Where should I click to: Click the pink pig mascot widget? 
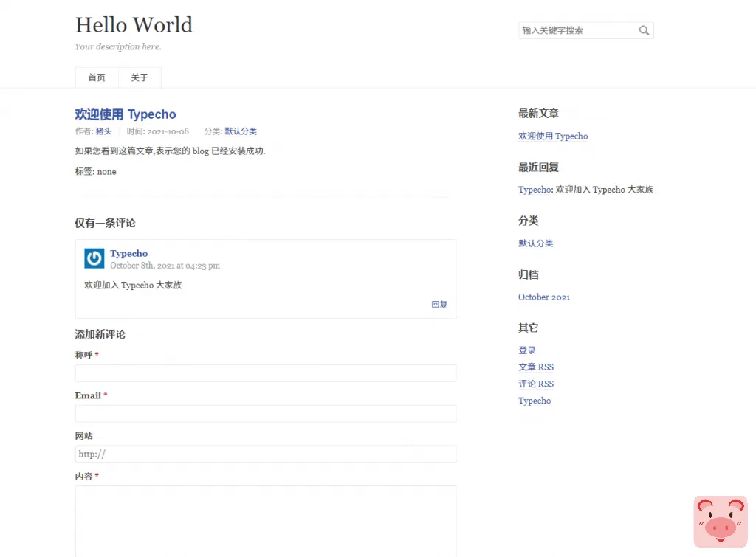pyautogui.click(x=721, y=522)
